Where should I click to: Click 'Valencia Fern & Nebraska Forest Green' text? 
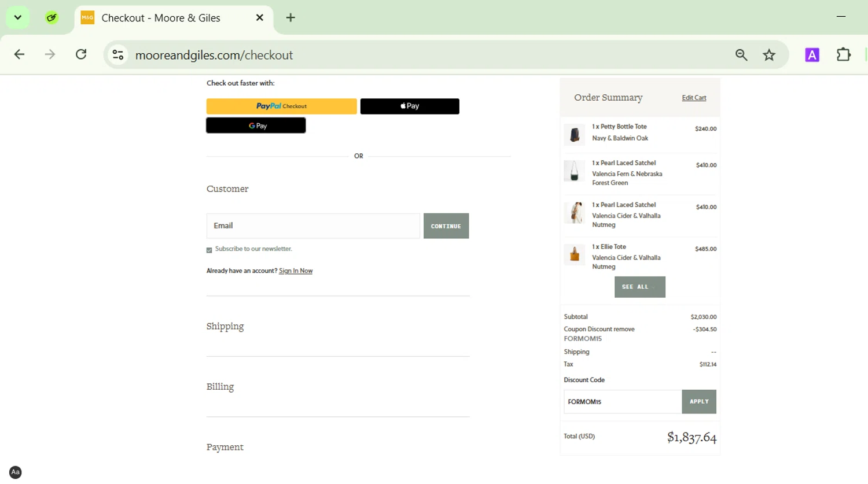coord(627,178)
